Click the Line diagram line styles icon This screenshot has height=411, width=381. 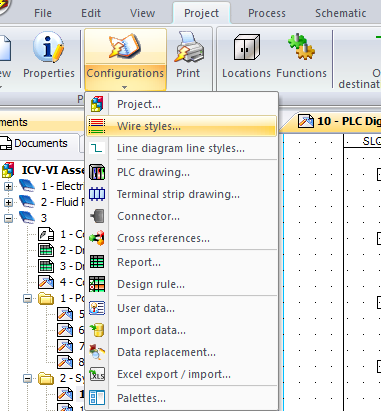(x=97, y=148)
